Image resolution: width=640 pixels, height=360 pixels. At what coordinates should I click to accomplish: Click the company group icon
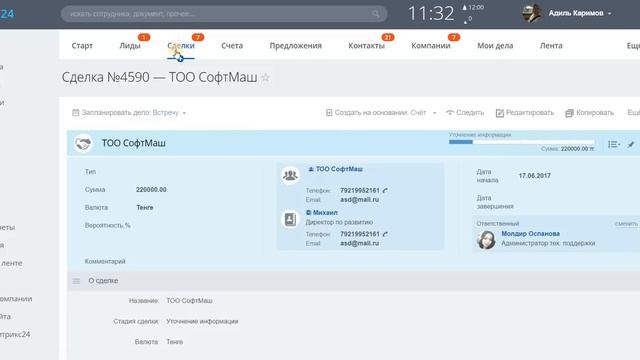(x=290, y=175)
